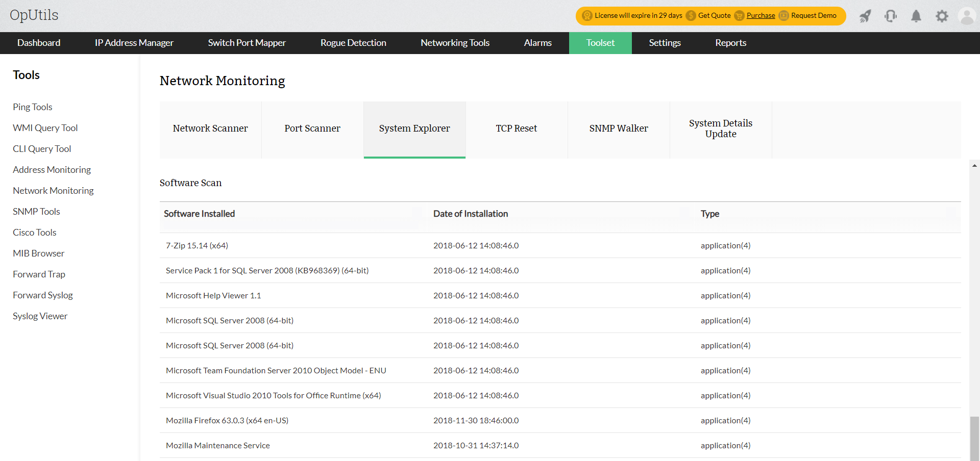Go to the Reports section
Image resolution: width=980 pixels, height=461 pixels.
731,43
